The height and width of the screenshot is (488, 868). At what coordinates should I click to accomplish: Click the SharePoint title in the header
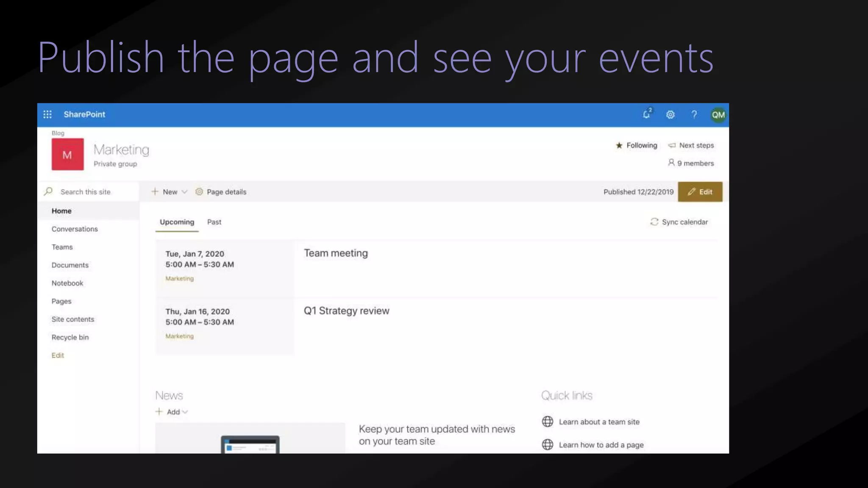coord(84,114)
